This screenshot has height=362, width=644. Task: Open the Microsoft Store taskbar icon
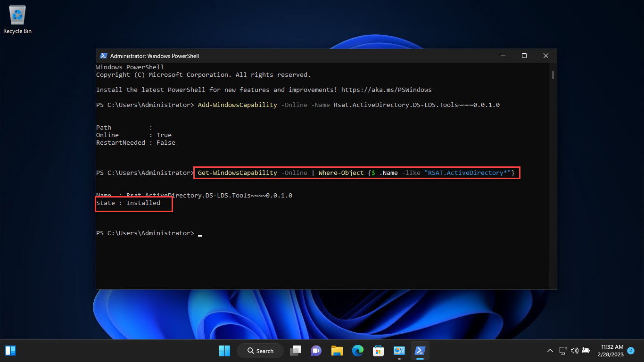click(x=378, y=351)
